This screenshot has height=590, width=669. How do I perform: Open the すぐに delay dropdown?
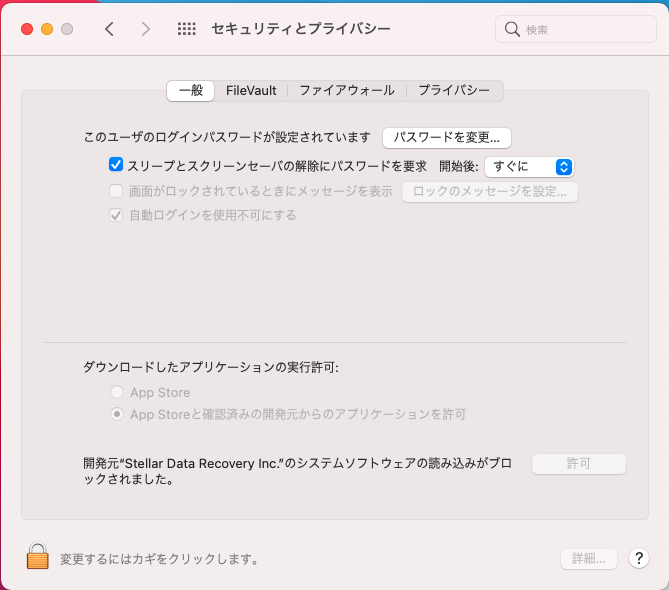tap(529, 166)
